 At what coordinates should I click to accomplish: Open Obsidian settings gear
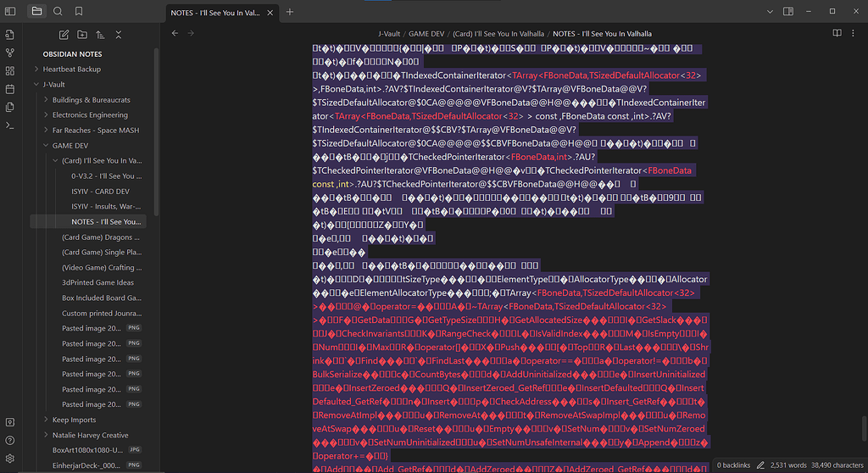[10, 459]
